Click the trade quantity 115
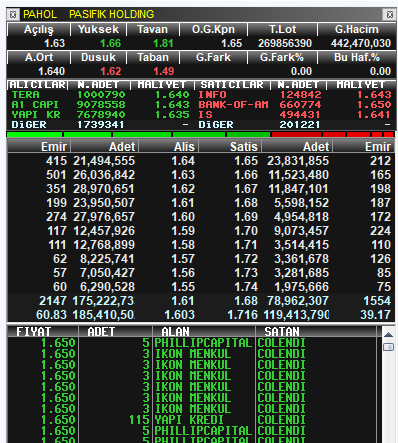 [139, 420]
